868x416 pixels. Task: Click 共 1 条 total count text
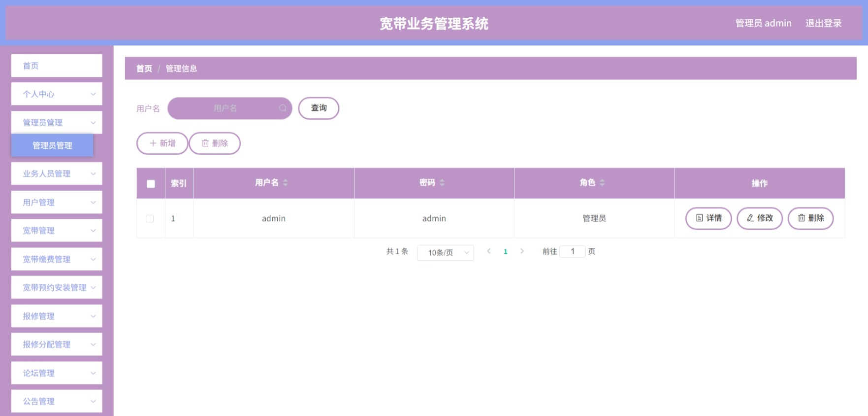397,251
